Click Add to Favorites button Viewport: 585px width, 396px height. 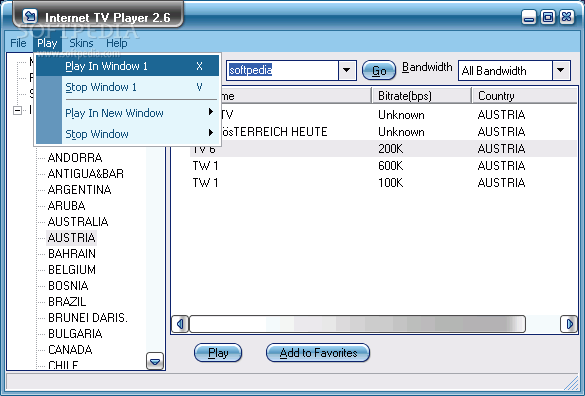(x=318, y=353)
